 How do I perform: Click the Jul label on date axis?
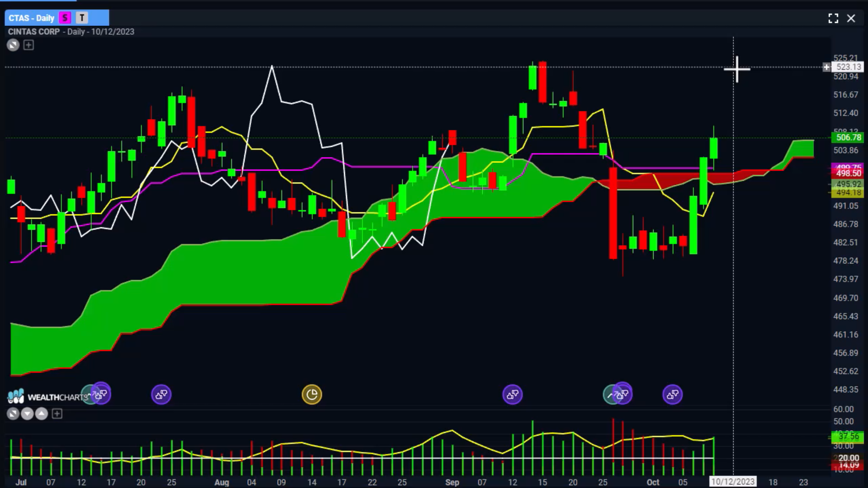pos(21,482)
